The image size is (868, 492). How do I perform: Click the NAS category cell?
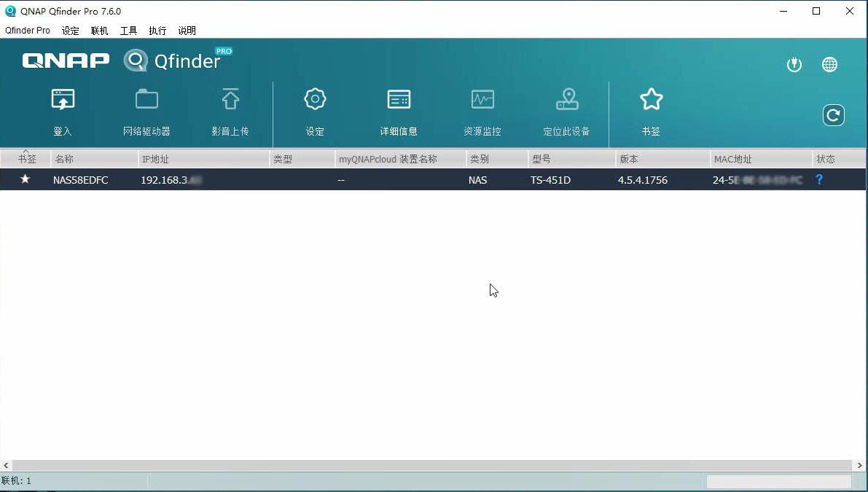[478, 180]
